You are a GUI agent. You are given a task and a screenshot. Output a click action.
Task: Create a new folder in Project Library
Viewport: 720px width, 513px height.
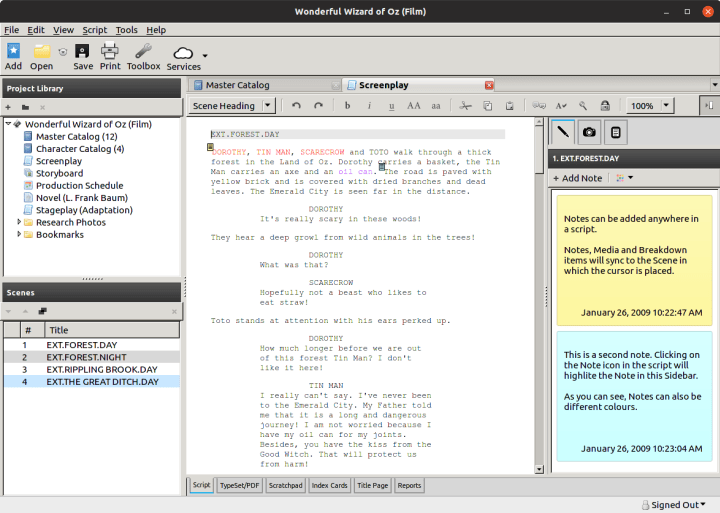coord(25,107)
